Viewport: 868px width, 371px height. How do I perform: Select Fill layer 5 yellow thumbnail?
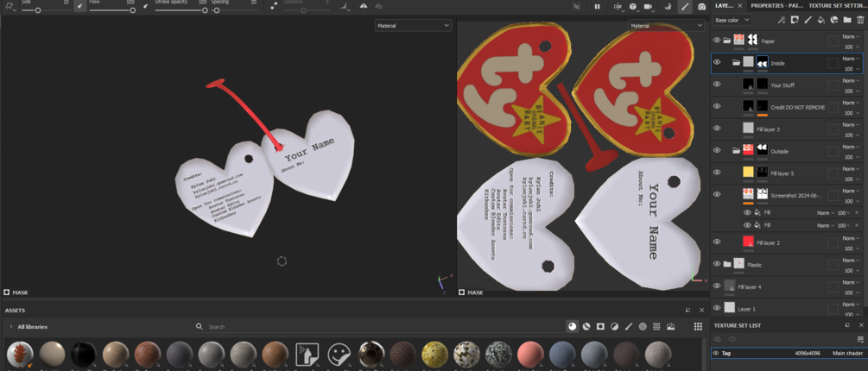(x=748, y=173)
